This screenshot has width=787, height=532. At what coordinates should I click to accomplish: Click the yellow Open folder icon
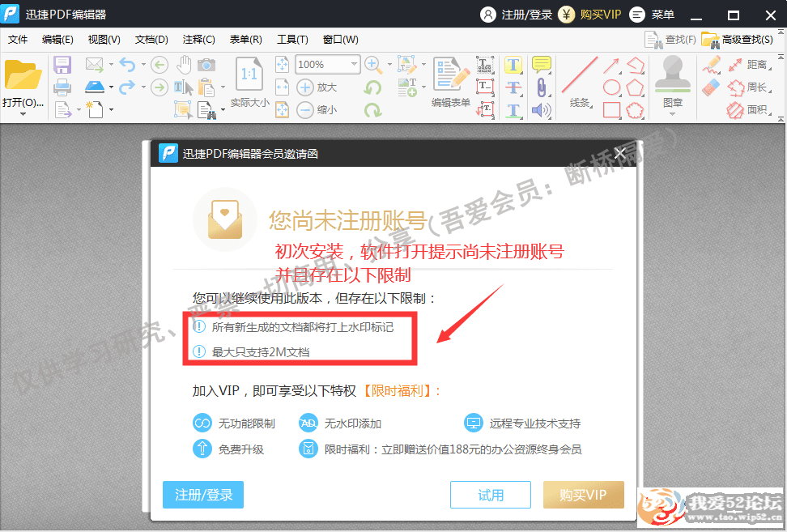(23, 75)
